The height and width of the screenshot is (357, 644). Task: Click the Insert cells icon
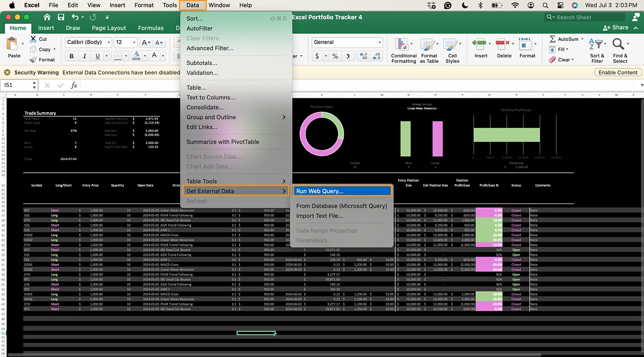[479, 45]
